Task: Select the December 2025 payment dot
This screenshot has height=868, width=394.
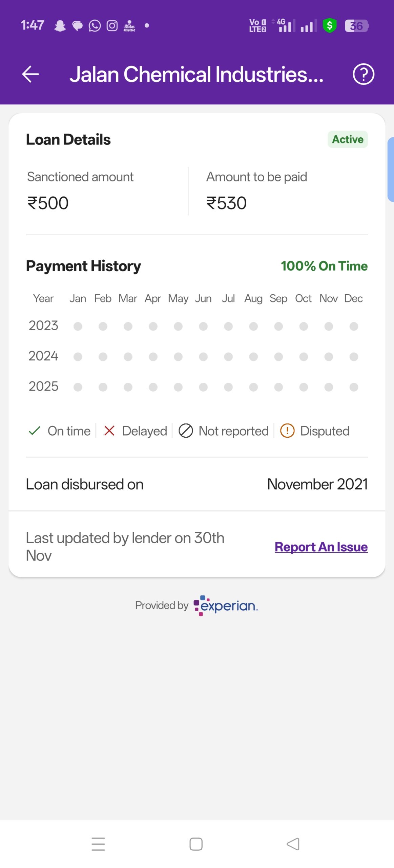Action: 354,387
